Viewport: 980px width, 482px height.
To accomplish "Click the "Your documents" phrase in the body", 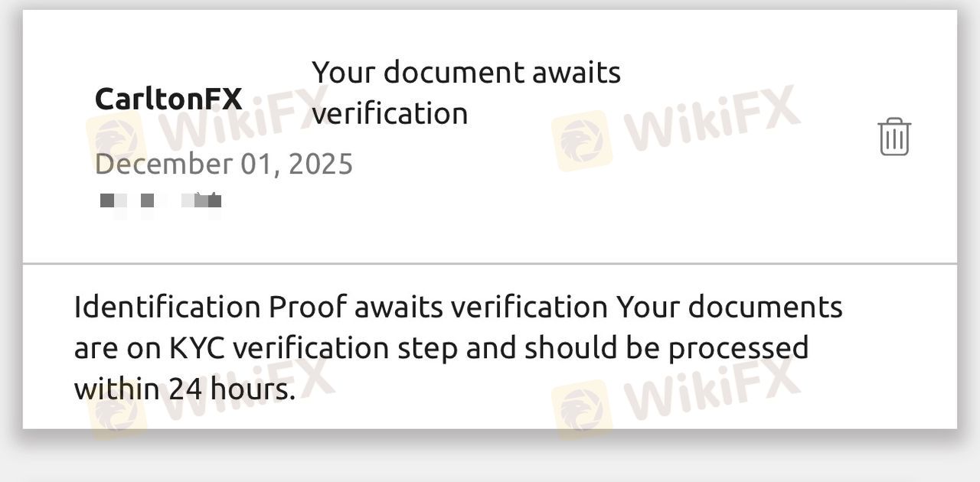I will [x=729, y=307].
